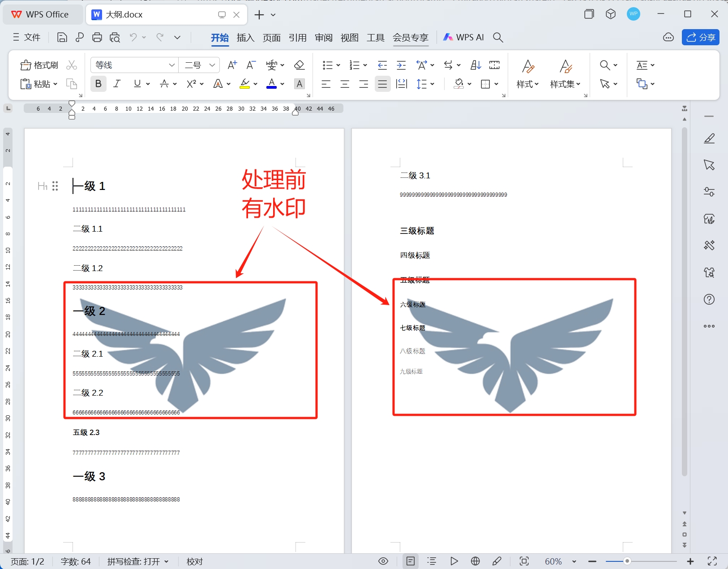Click the 分享 share button
The width and height of the screenshot is (728, 569).
click(x=700, y=37)
